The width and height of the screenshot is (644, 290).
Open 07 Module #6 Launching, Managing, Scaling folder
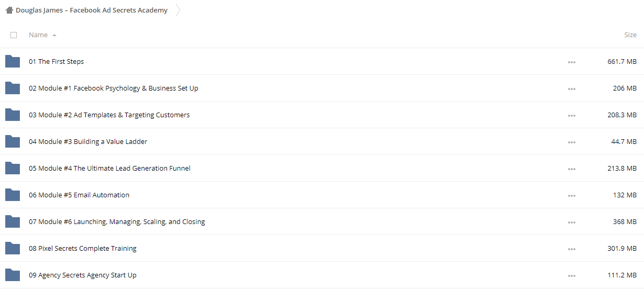[x=117, y=221]
